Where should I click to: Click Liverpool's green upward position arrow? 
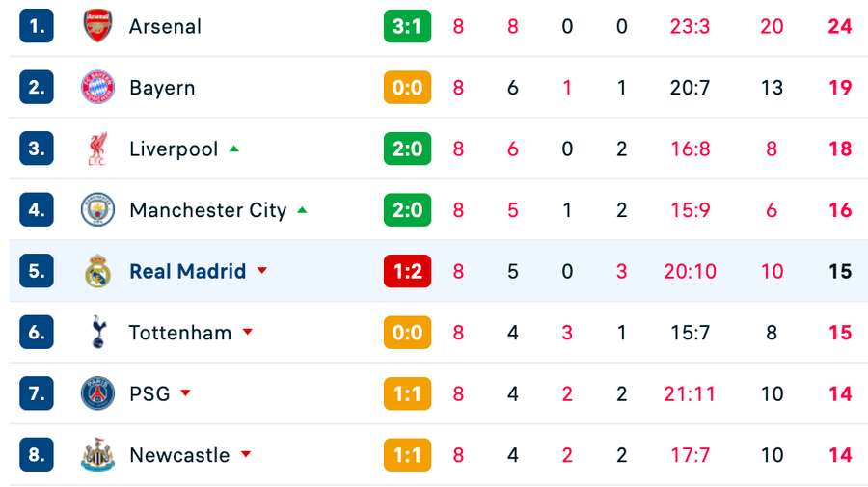[234, 149]
